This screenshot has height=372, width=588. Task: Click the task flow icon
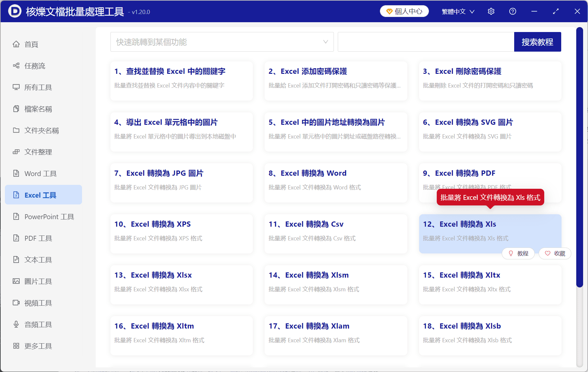pyautogui.click(x=16, y=66)
